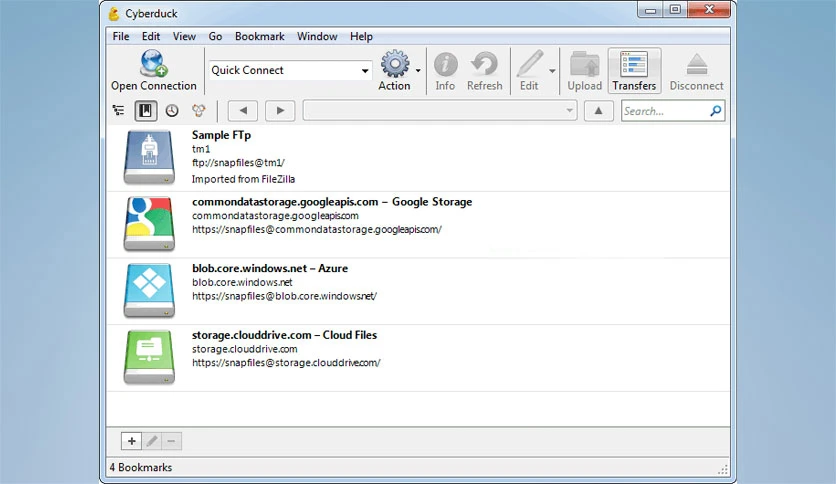Click the Edit pencil toolbar icon
Viewport: 836px width, 484px height.
pyautogui.click(x=530, y=64)
